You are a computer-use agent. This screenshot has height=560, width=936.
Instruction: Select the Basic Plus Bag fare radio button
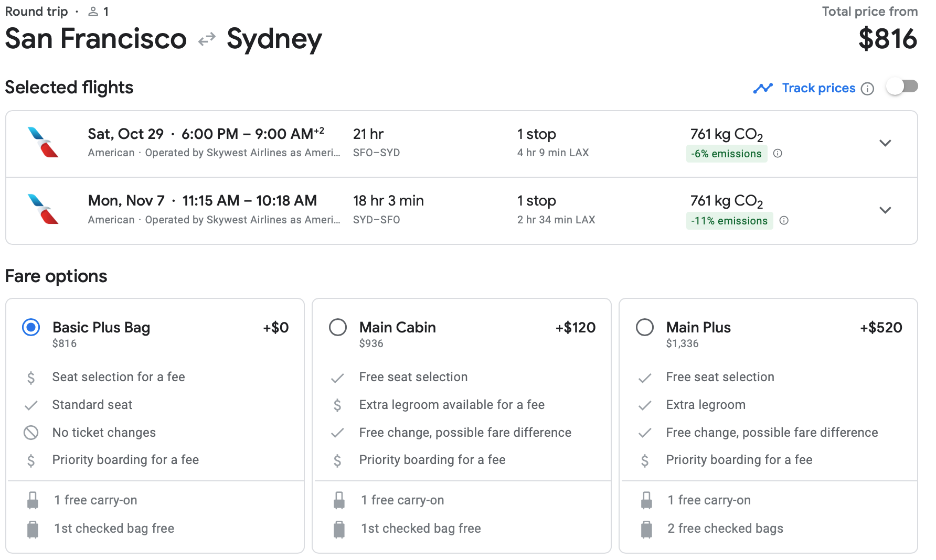[31, 328]
